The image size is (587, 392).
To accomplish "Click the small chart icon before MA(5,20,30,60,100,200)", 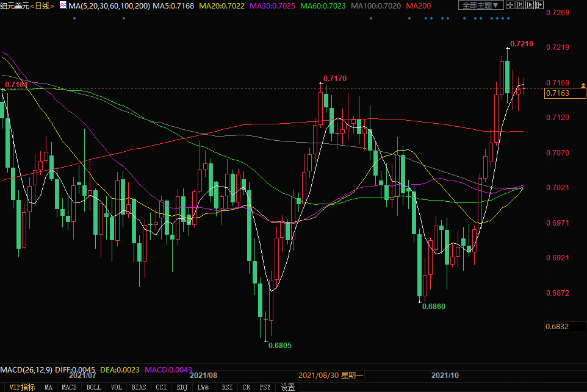I will [x=63, y=5].
